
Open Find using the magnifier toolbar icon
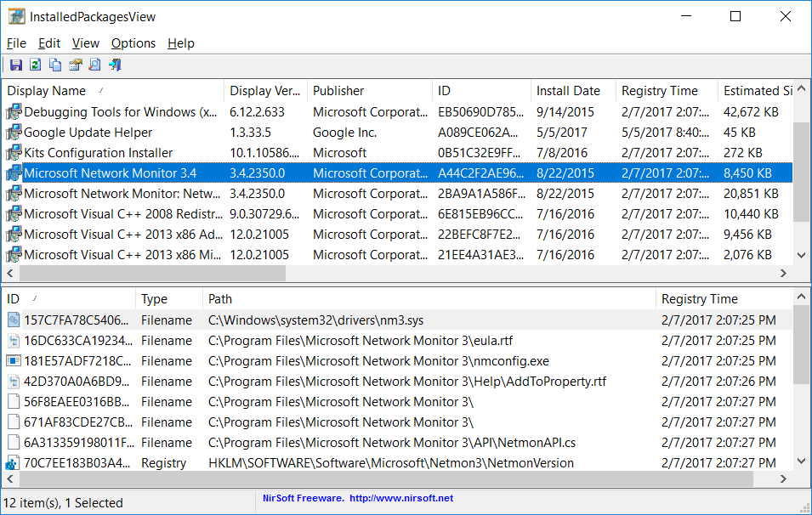(x=94, y=65)
